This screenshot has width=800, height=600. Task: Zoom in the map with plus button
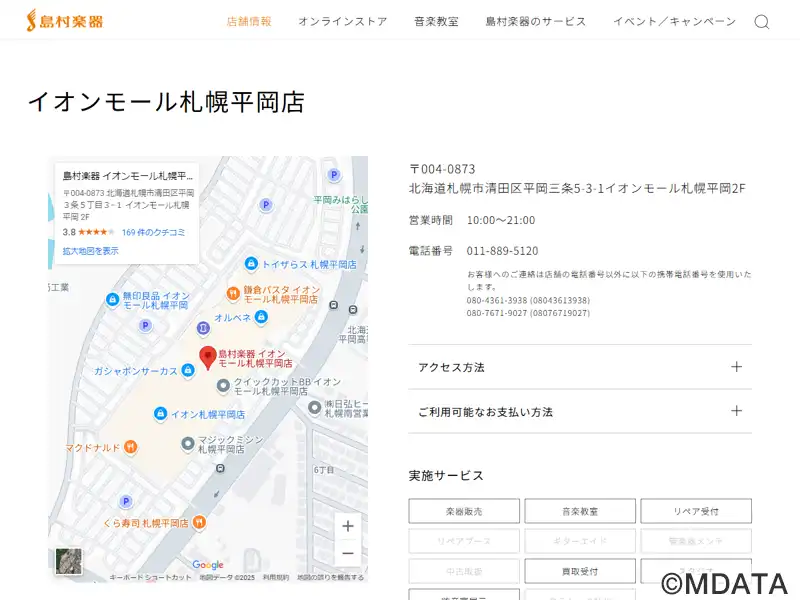point(348,526)
